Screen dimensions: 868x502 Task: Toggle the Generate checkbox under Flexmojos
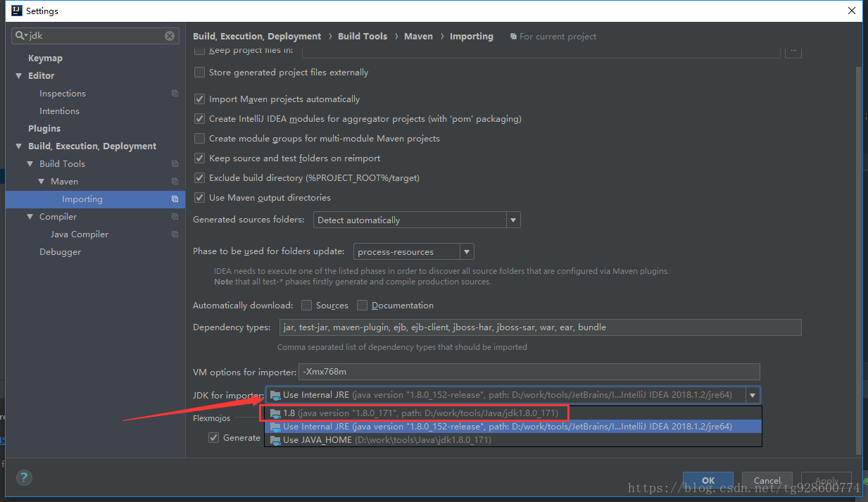pos(213,438)
